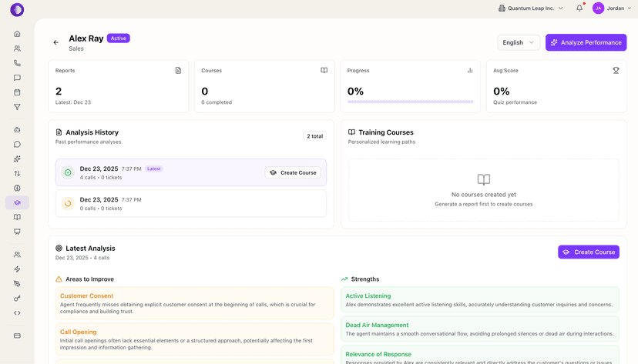This screenshot has width=638, height=364.
Task: Open the English language dropdown
Action: [x=518, y=42]
